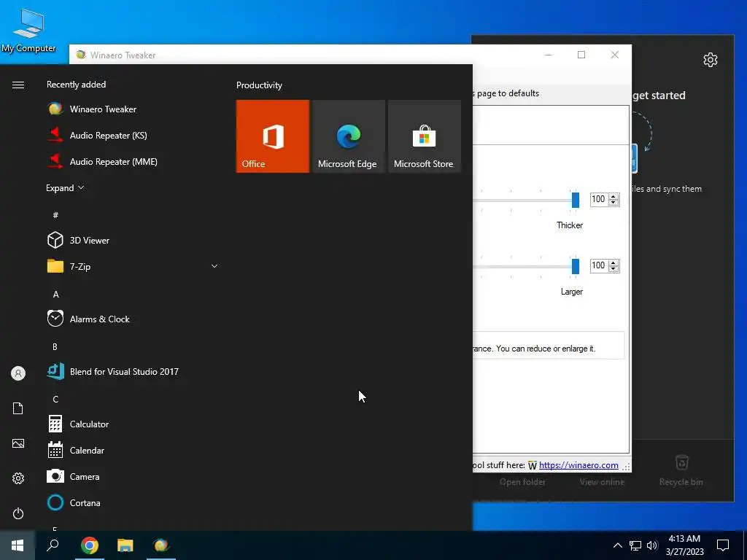
Task: Click the Larger value field showing 100
Action: [x=600, y=265]
